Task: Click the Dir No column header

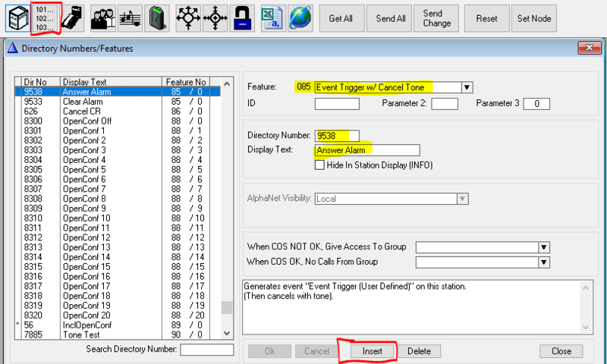Action: (41, 82)
